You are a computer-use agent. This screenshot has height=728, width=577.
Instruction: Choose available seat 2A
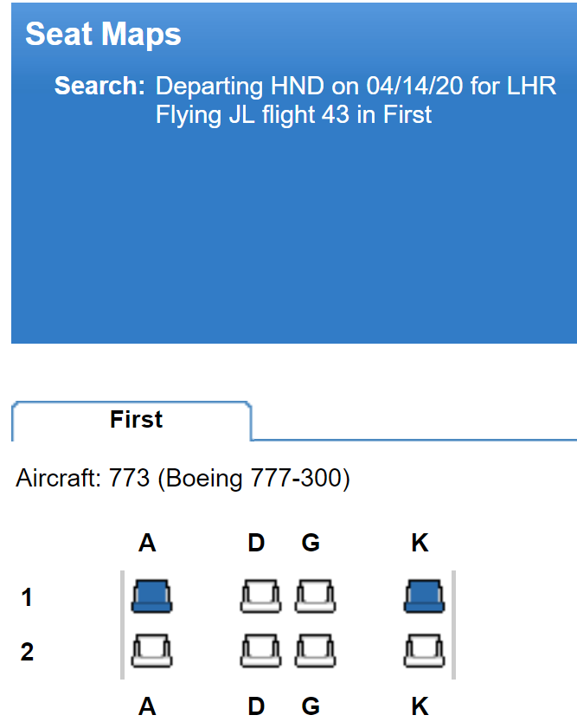[x=151, y=651]
